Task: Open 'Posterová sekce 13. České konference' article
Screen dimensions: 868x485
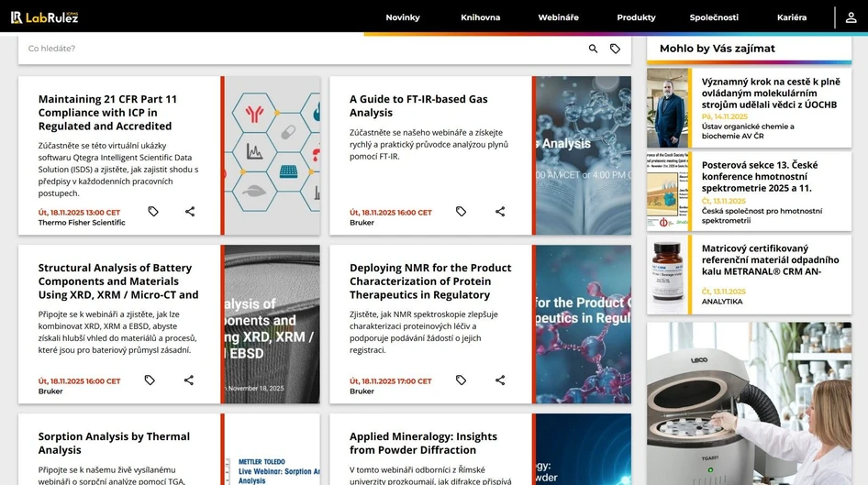Action: point(760,176)
